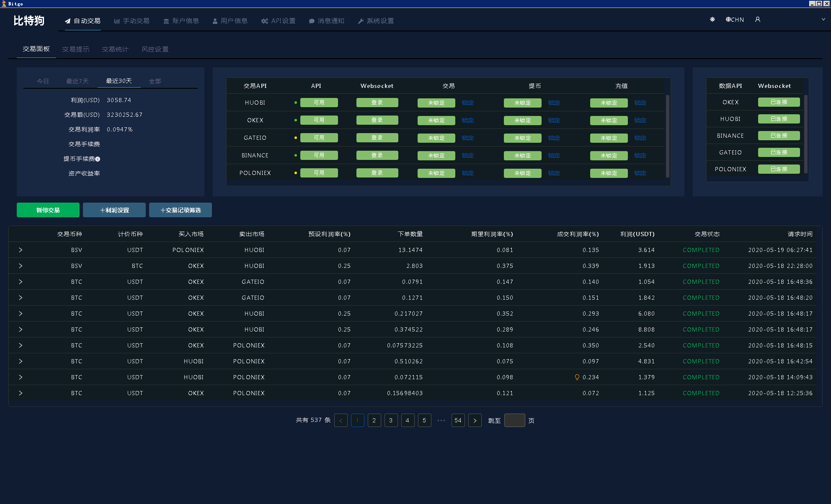This screenshot has width=831, height=504.
Task: Open the 自动交易 paper-plane nav item
Action: tap(83, 21)
